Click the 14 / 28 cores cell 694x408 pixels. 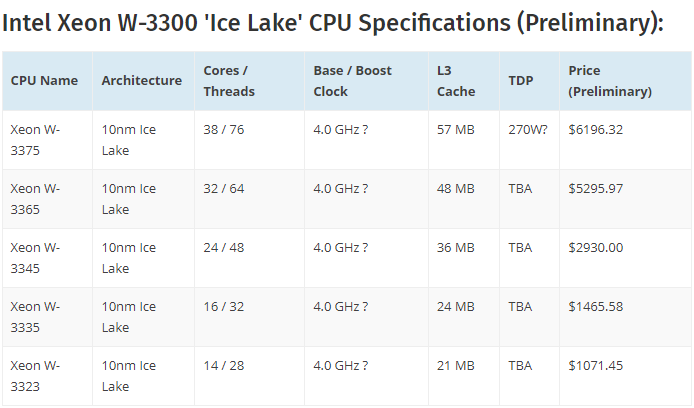tap(225, 365)
